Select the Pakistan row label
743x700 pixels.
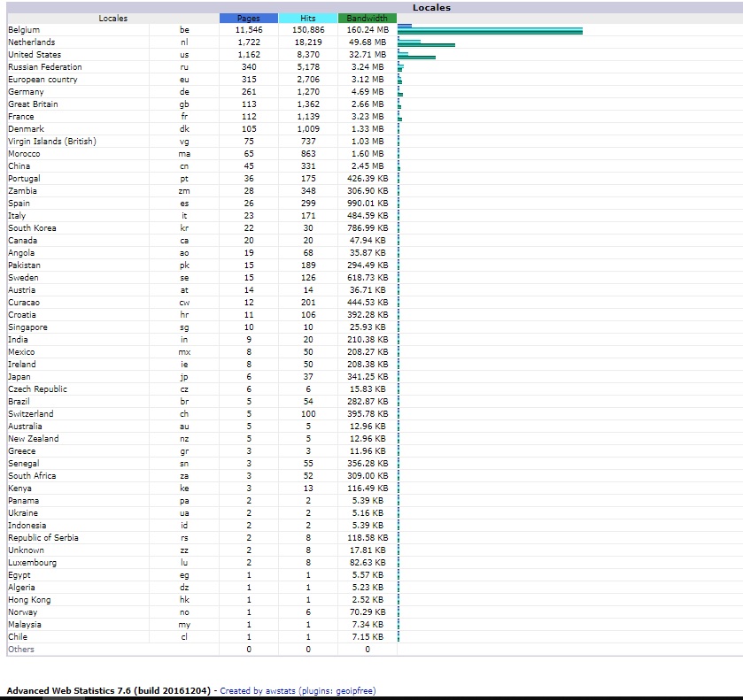[24, 265]
